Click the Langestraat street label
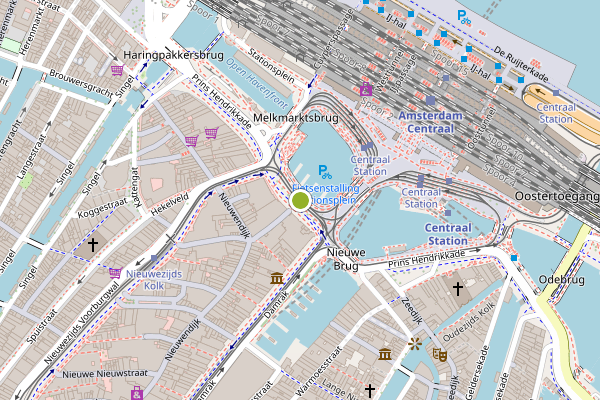Viewport: 600px width, 400px height. 30,157
